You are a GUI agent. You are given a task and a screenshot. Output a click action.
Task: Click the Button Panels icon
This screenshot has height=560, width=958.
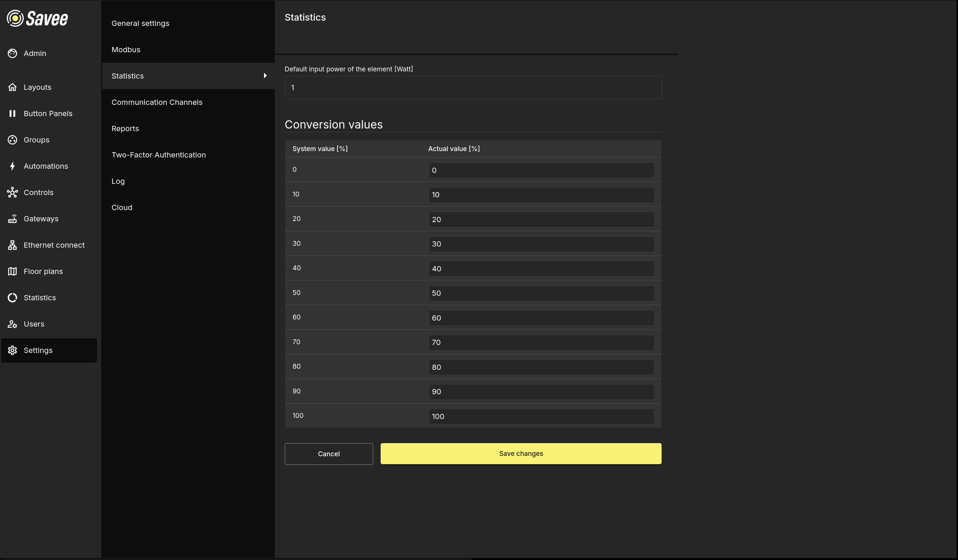pos(12,114)
